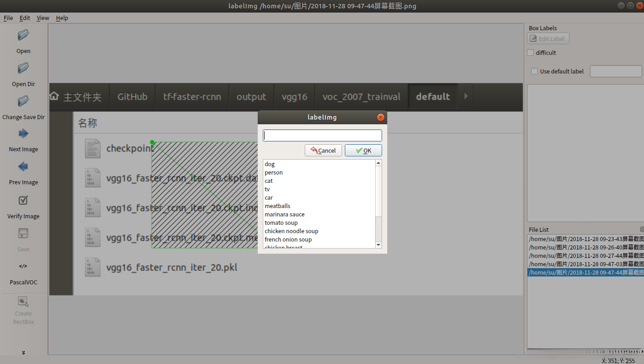Click the label list scrollbar thumb

pos(378,192)
